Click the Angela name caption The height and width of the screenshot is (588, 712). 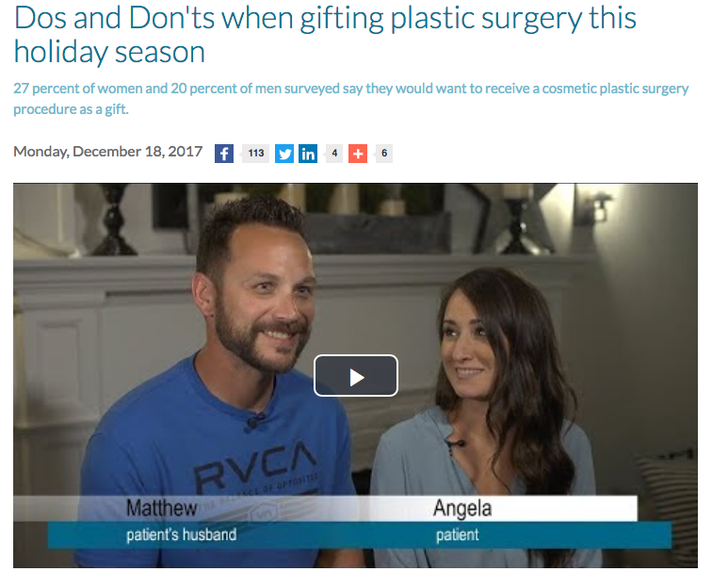point(462,508)
